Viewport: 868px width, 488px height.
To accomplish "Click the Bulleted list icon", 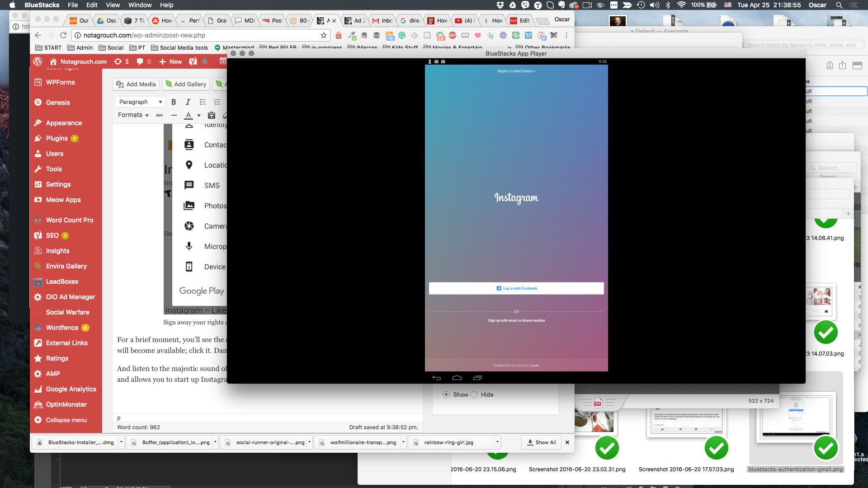I will pyautogui.click(x=203, y=101).
